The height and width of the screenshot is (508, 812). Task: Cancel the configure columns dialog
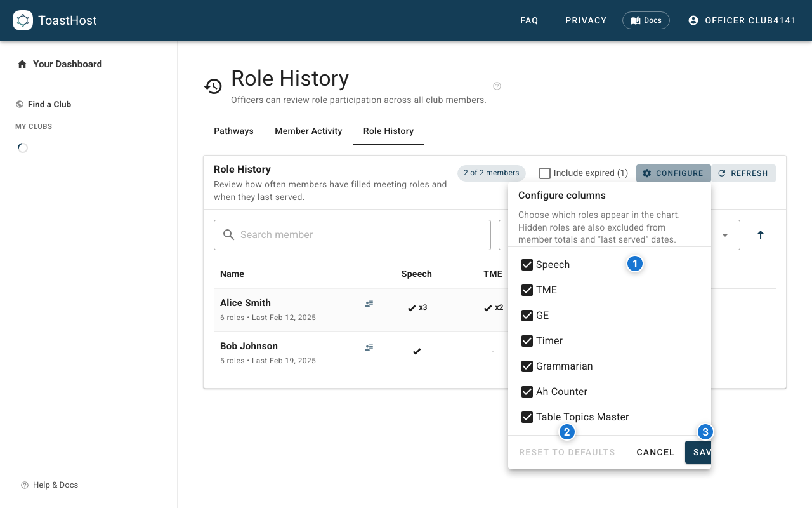[655, 452]
